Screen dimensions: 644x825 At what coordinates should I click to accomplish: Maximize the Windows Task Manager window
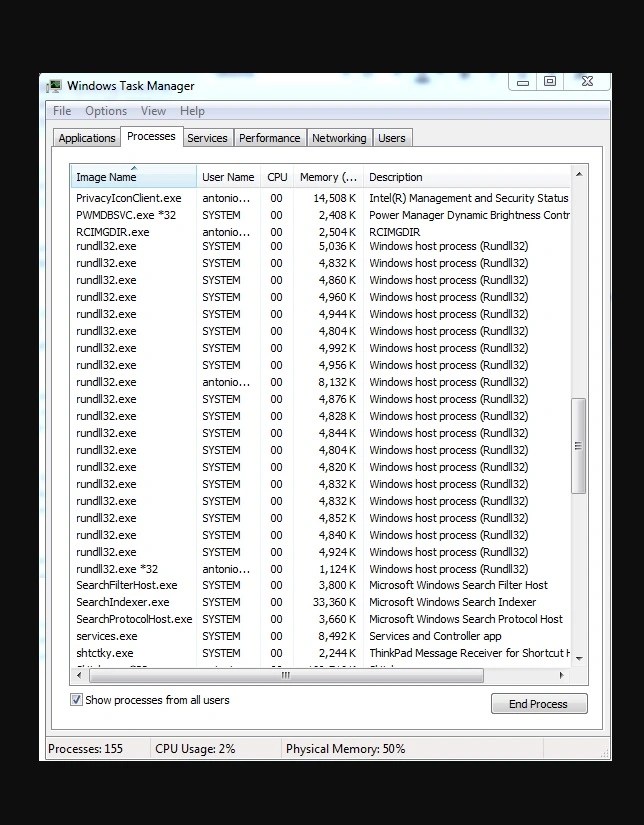click(x=550, y=82)
